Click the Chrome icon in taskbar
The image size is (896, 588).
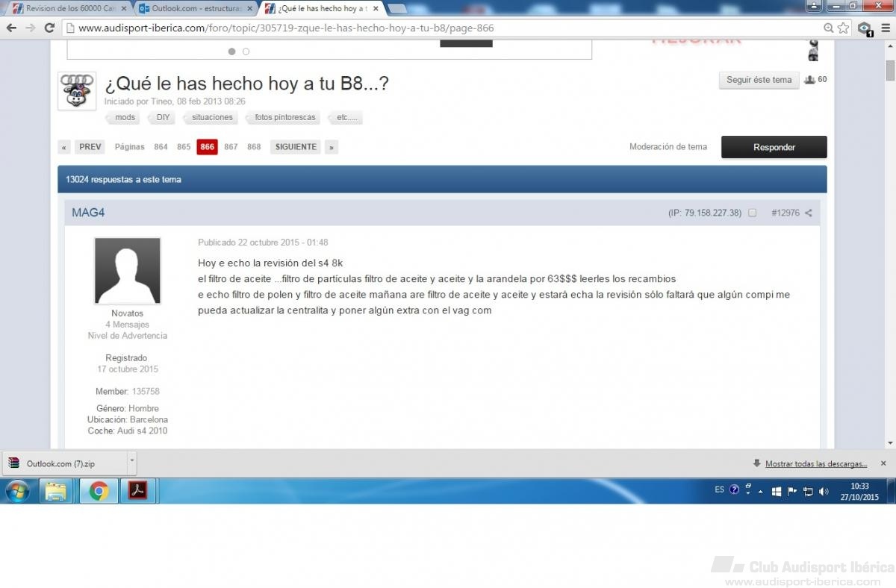[99, 491]
